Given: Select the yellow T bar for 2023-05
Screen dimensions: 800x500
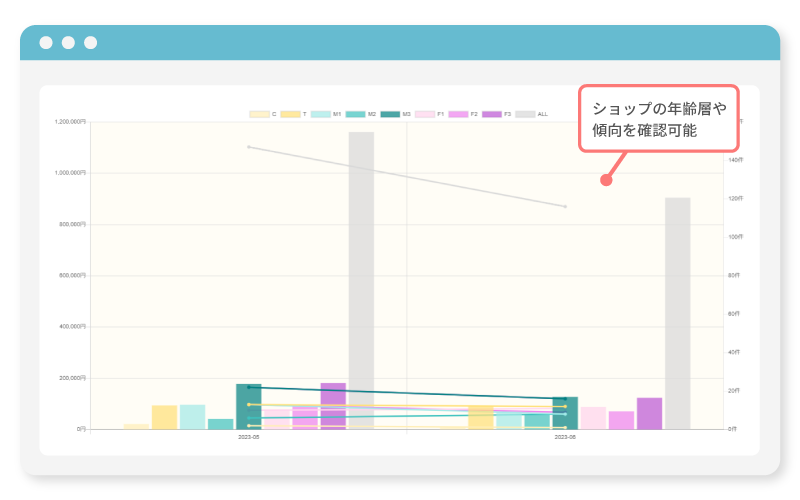Looking at the screenshot, I should pyautogui.click(x=164, y=417).
